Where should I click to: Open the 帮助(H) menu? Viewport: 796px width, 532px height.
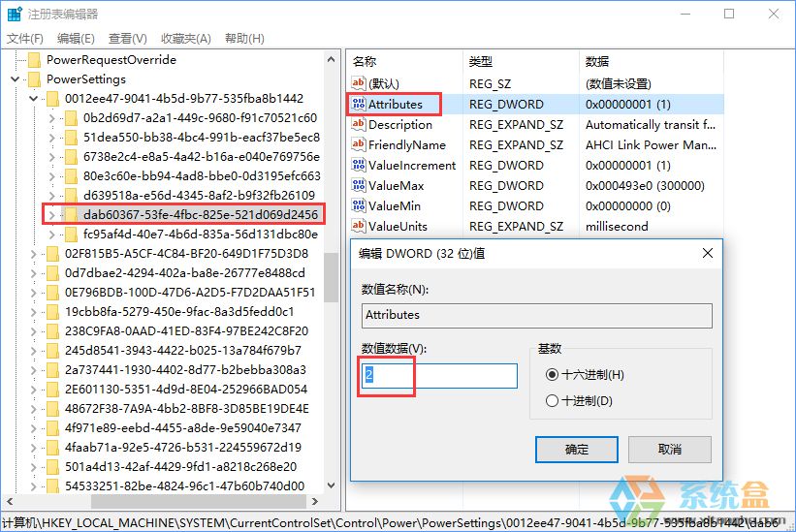[244, 39]
